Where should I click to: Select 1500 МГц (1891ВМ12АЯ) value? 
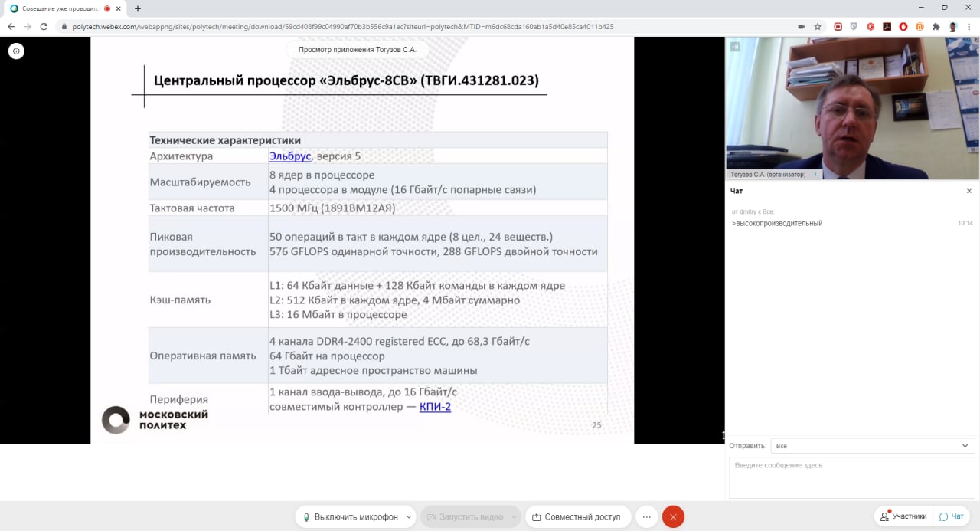pos(332,208)
